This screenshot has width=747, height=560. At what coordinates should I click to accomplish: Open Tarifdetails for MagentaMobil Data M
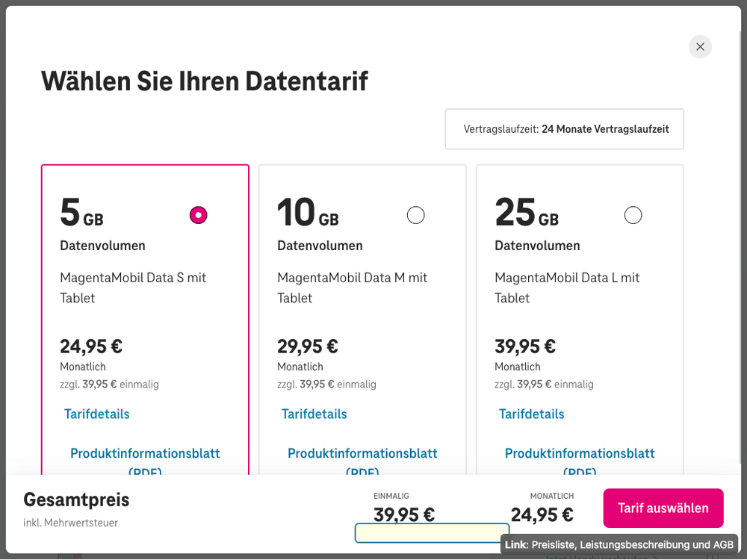click(x=314, y=414)
